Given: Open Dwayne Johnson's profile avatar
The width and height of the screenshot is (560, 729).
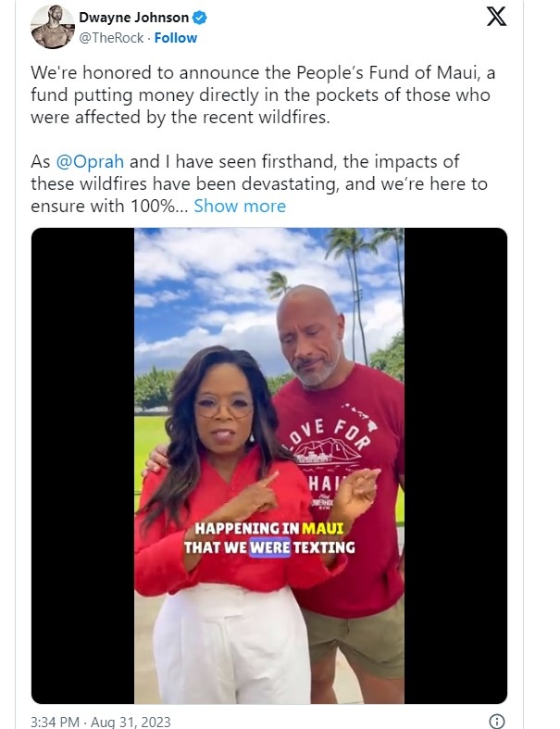Looking at the screenshot, I should (x=53, y=27).
